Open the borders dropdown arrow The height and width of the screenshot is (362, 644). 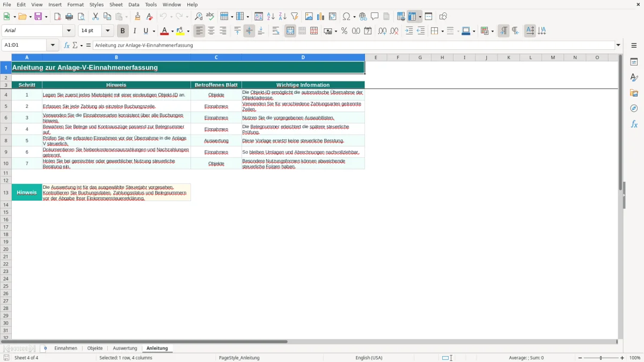pos(442,31)
